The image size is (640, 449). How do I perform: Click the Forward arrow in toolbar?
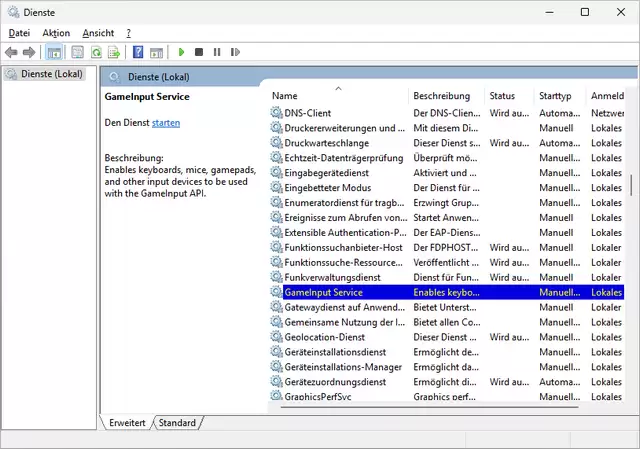click(x=29, y=52)
